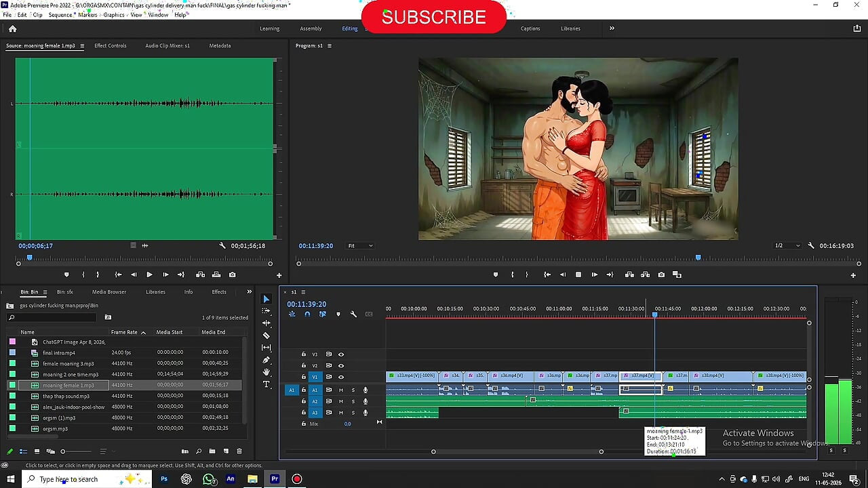868x488 pixels.
Task: Toggle Linked Selection in timeline header
Action: click(x=323, y=314)
